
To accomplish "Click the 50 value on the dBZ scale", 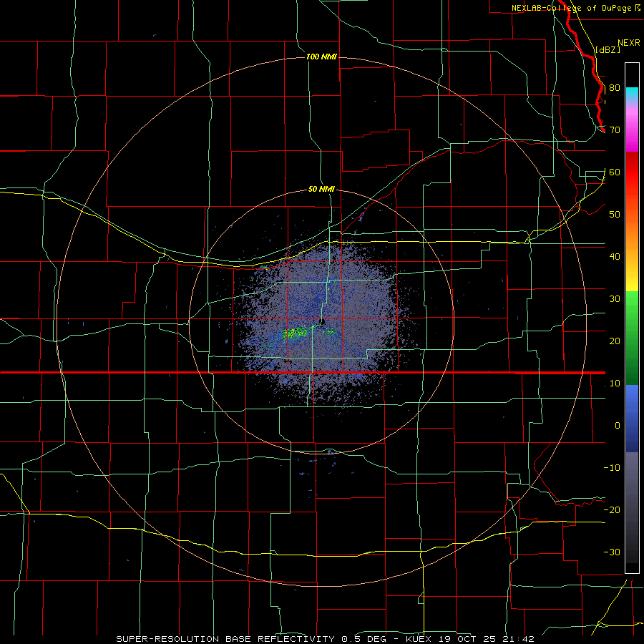I will (615, 215).
